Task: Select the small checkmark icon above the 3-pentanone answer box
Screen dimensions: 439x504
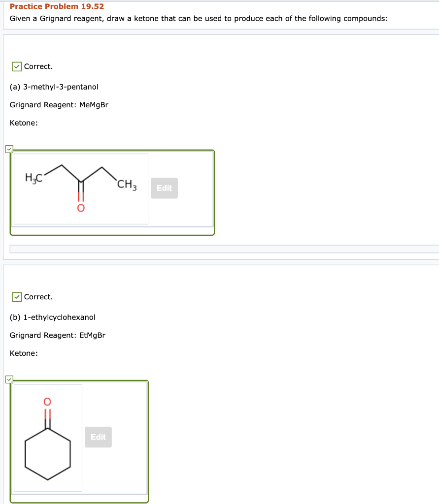Action: (9, 149)
